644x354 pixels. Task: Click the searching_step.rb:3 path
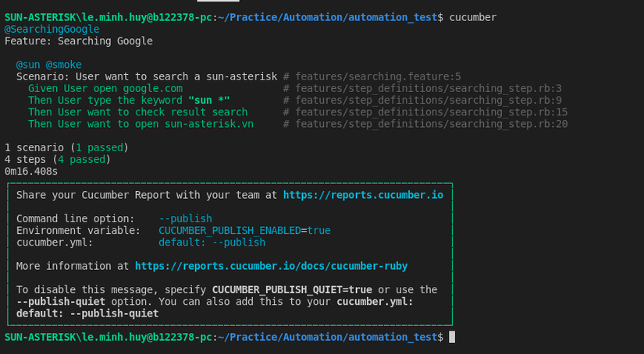click(x=429, y=89)
